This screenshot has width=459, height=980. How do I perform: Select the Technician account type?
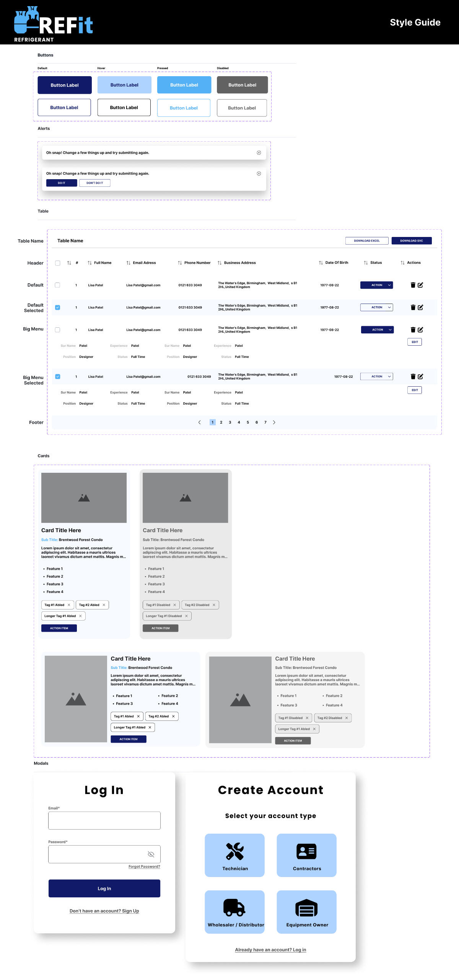tap(234, 855)
